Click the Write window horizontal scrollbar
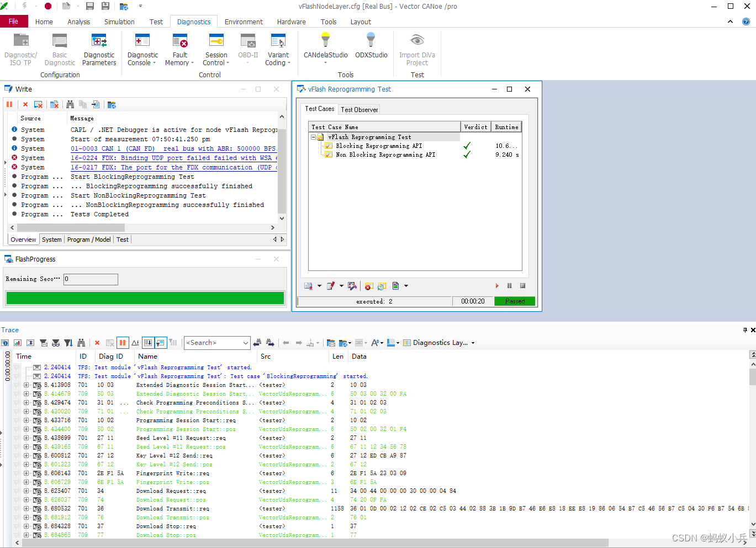This screenshot has height=548, width=756. click(71, 227)
